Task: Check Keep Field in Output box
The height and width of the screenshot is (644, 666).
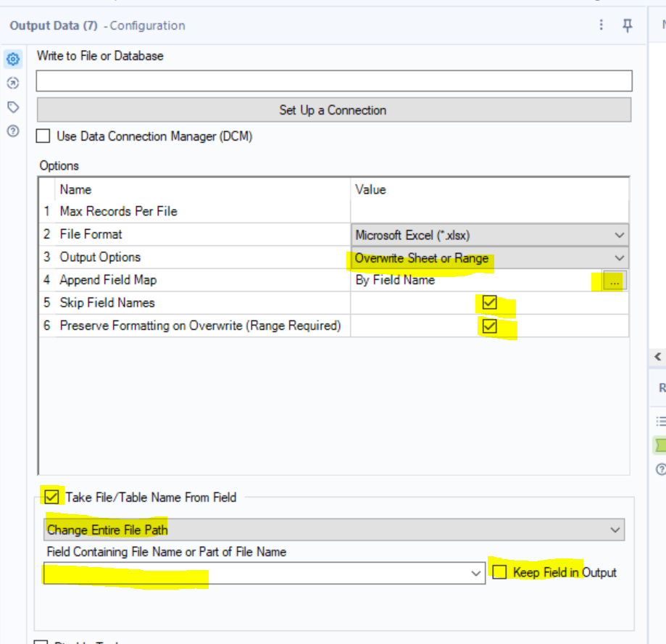Action: tap(499, 572)
